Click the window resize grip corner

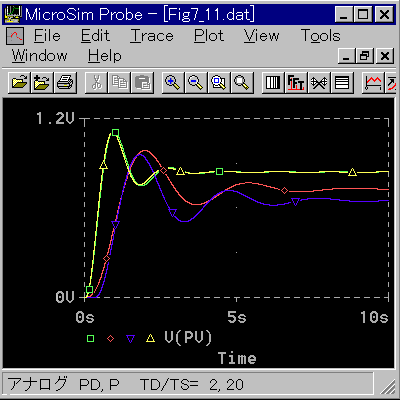[x=388, y=387]
